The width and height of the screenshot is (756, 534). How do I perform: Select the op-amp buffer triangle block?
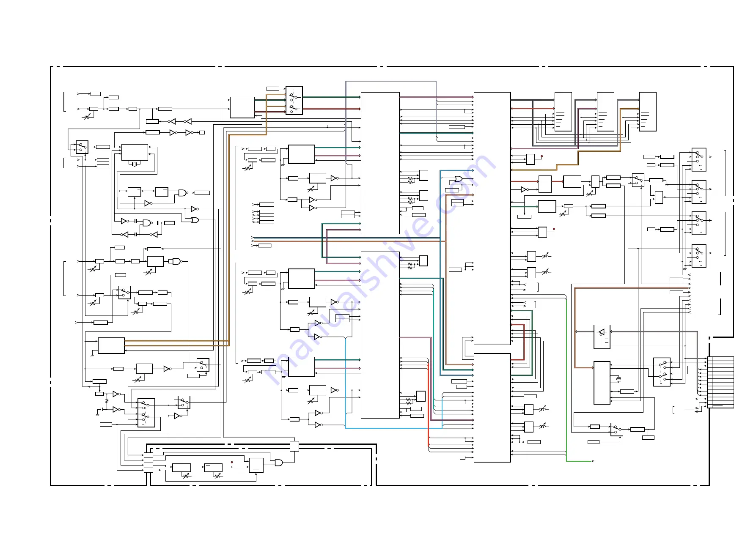coord(602,337)
